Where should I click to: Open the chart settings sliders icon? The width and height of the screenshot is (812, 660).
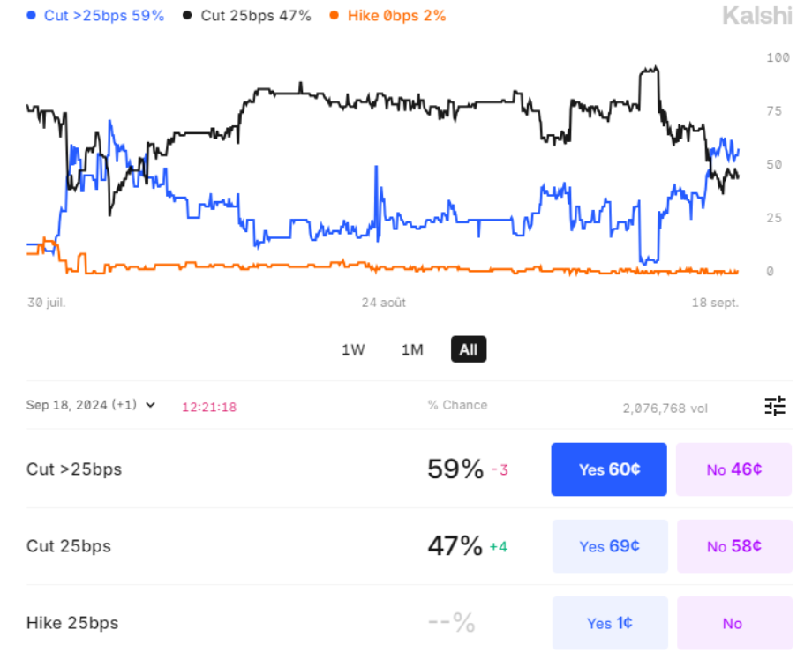pos(774,406)
